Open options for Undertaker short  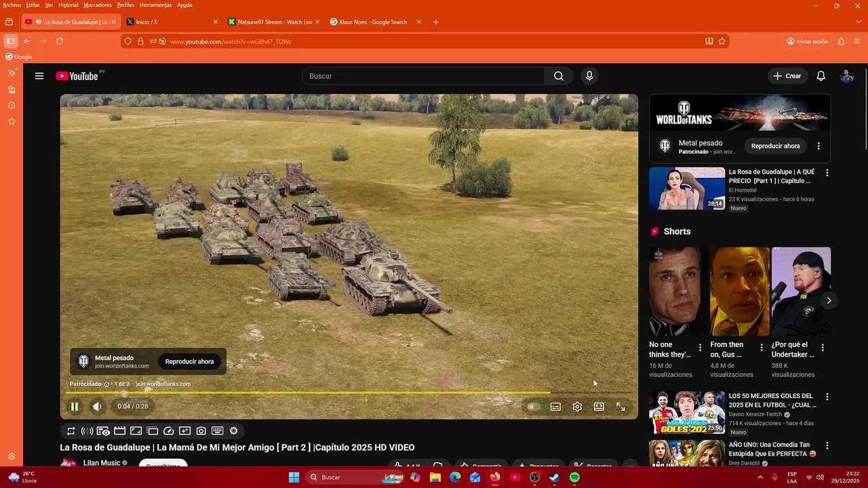click(x=823, y=348)
